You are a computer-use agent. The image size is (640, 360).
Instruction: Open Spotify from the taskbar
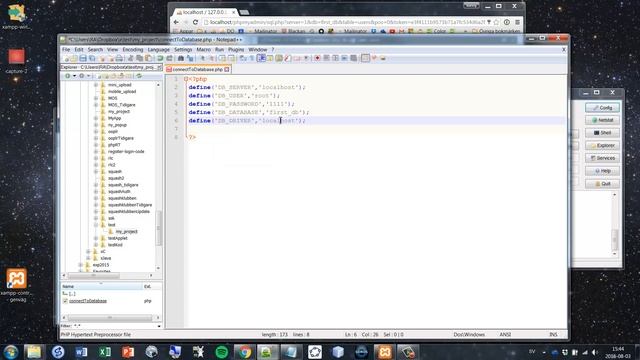tap(222, 352)
